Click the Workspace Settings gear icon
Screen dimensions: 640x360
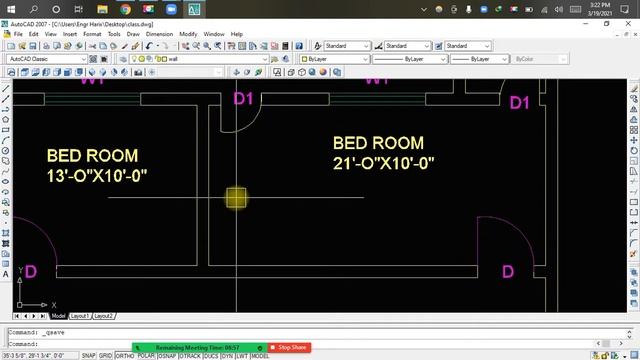click(x=93, y=59)
